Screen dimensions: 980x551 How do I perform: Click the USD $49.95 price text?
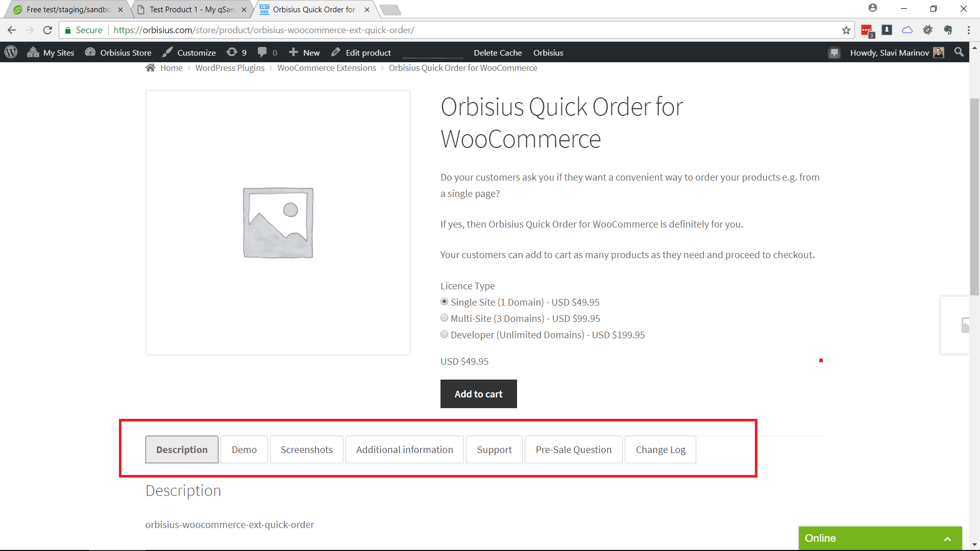click(x=464, y=361)
